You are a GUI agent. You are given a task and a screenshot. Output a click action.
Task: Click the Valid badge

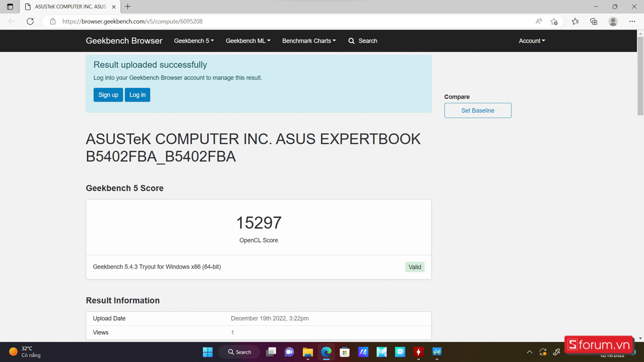[x=415, y=267]
